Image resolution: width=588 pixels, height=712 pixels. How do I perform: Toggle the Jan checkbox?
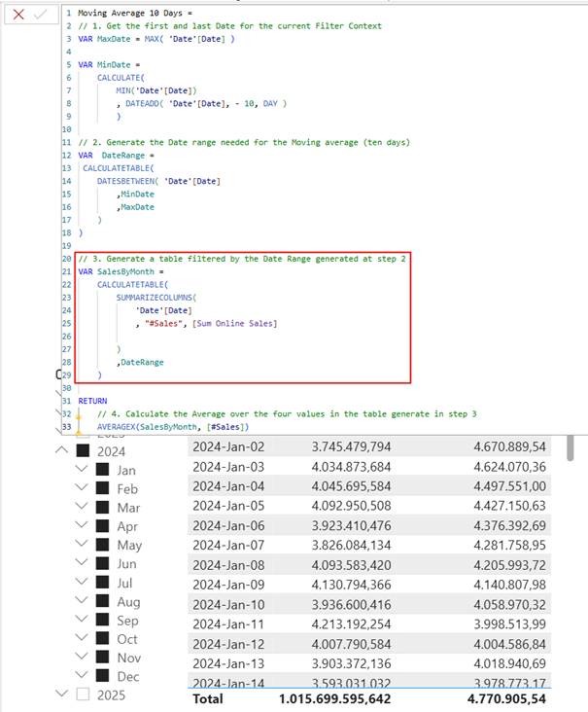coord(103,469)
